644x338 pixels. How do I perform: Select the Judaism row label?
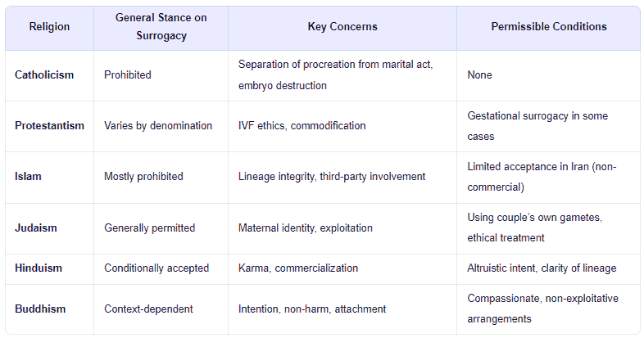36,228
